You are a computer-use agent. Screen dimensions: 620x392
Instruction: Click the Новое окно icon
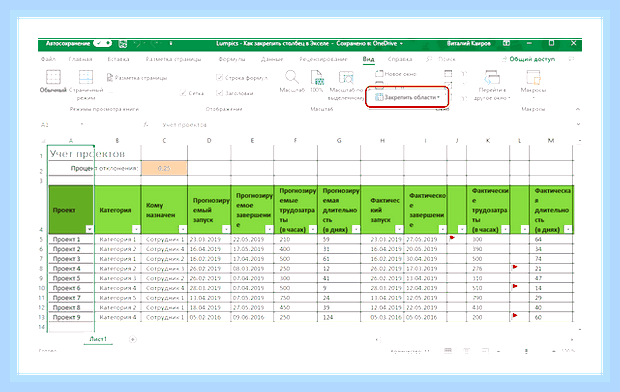(x=379, y=74)
